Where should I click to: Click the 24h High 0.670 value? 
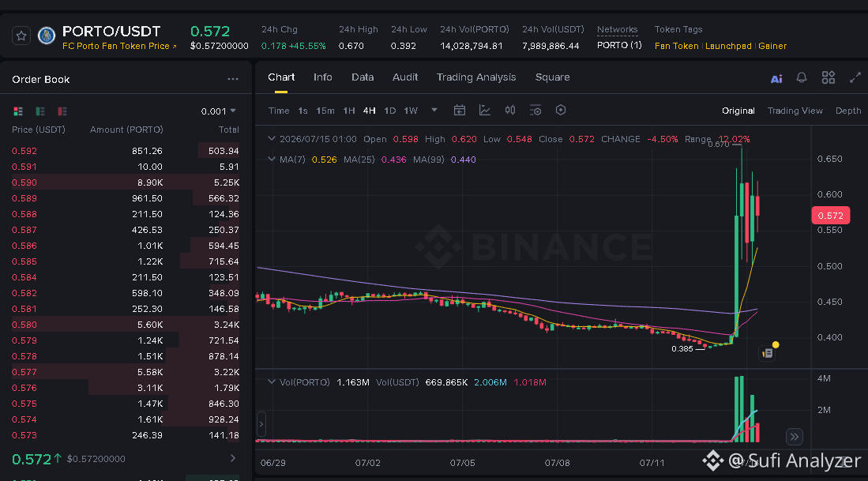(x=351, y=46)
